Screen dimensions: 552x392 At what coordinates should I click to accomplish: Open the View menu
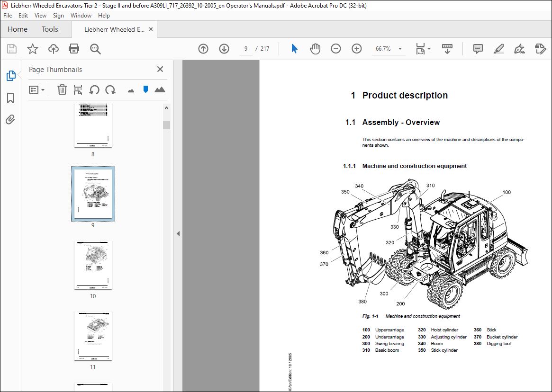pyautogui.click(x=40, y=16)
